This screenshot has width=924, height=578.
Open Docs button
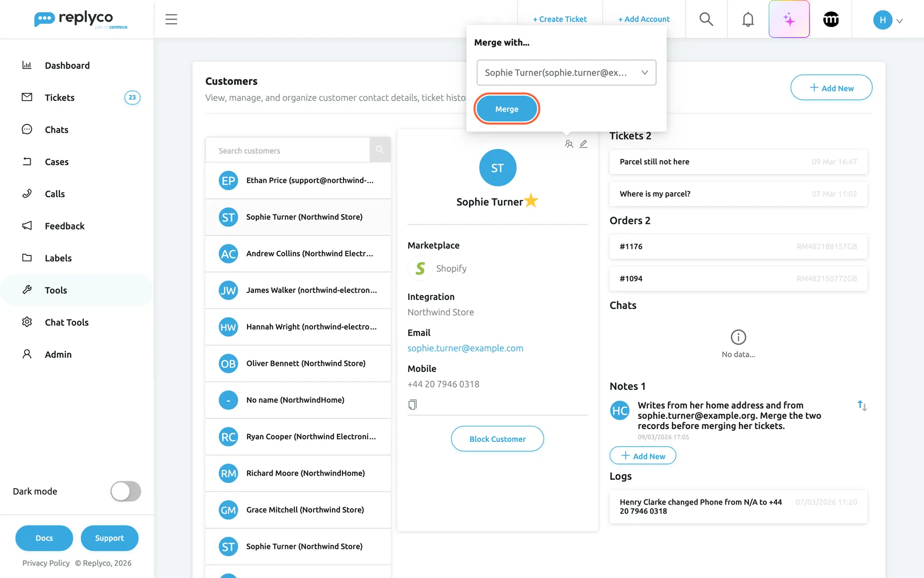click(x=44, y=538)
